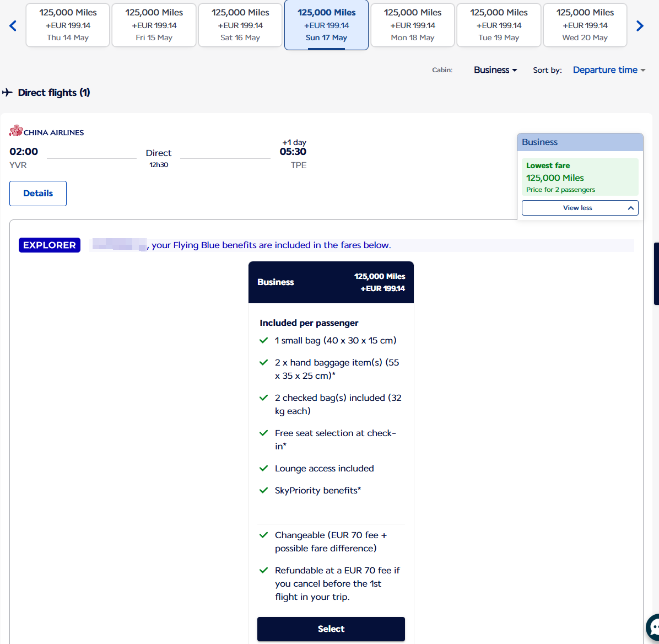
Task: Click the EXPLORER membership badge
Action: pos(50,245)
